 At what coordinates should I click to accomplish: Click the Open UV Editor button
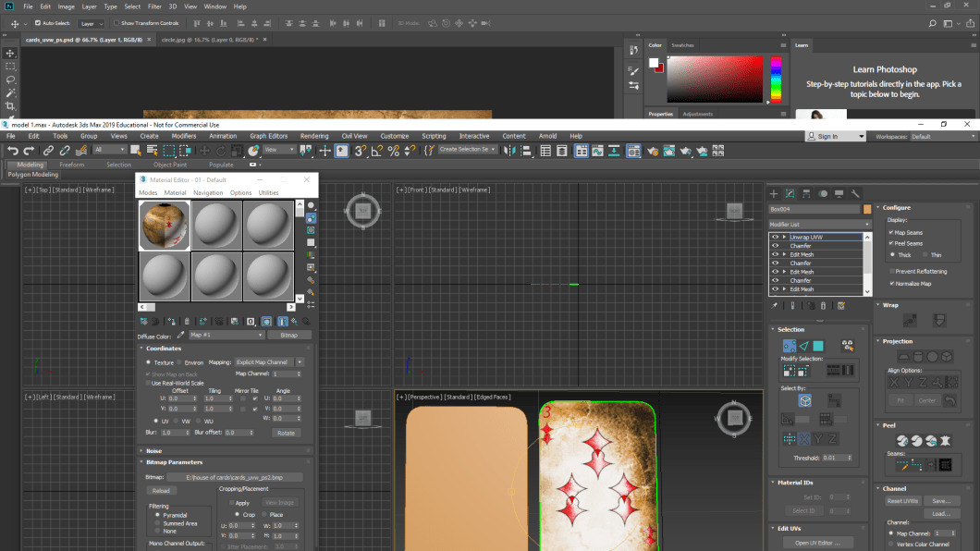coord(817,543)
